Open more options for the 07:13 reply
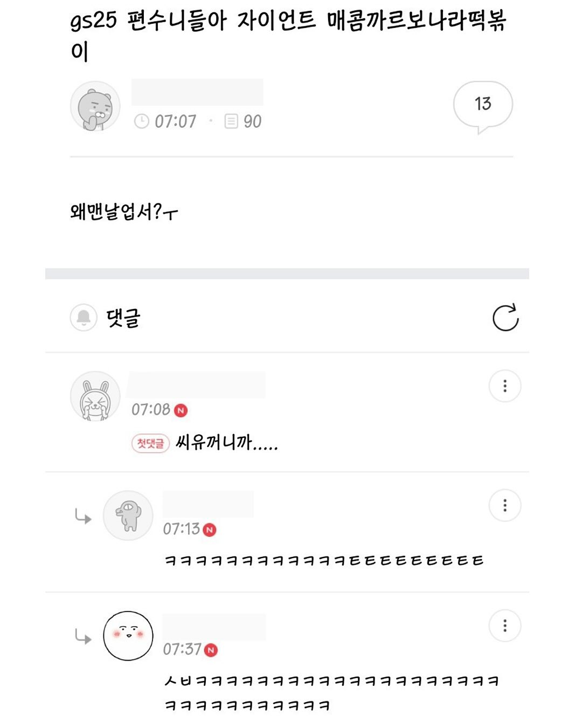This screenshot has width=582, height=728. (504, 505)
